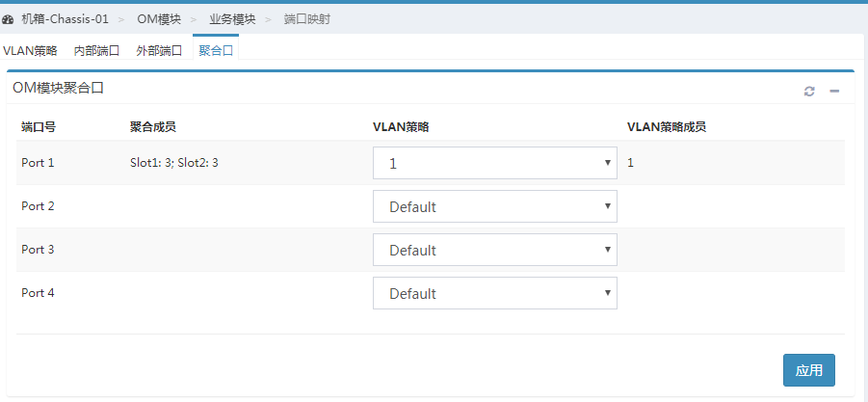This screenshot has height=402, width=868.
Task: Click the Slot1: 3; Slot2: 3 member text
Action: coord(173,163)
